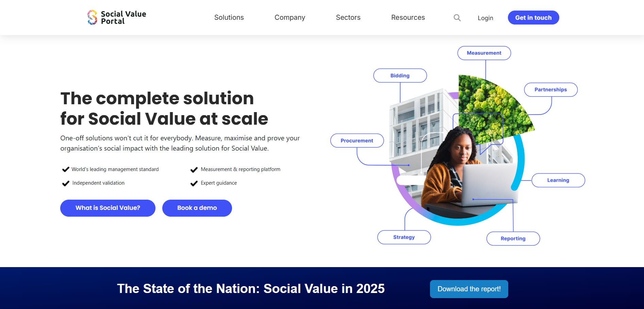Viewport: 644px width, 309px height.
Task: Click the Strategy bubble in the diagram
Action: click(404, 237)
